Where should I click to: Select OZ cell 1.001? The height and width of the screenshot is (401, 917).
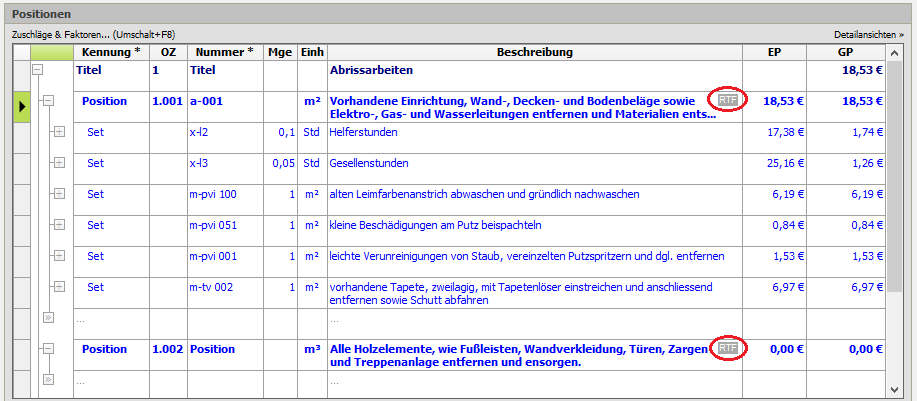point(168,107)
